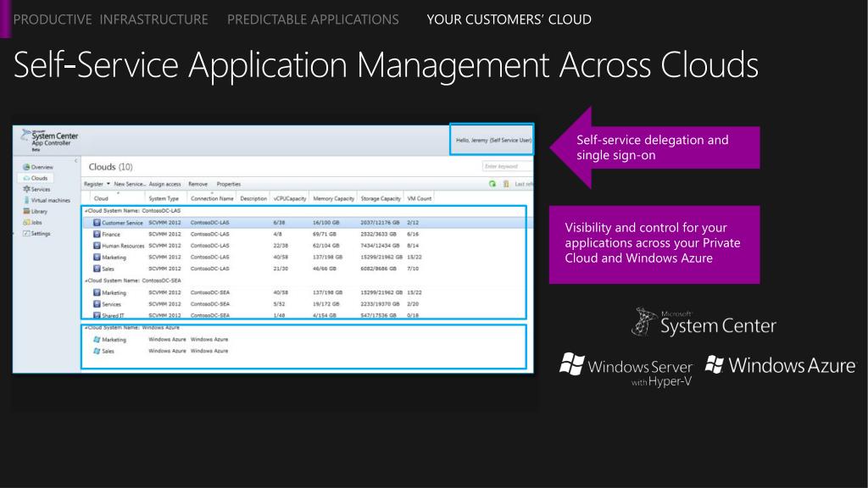This screenshot has width=868, height=488.
Task: Open Properties from the toolbar
Action: [229, 184]
